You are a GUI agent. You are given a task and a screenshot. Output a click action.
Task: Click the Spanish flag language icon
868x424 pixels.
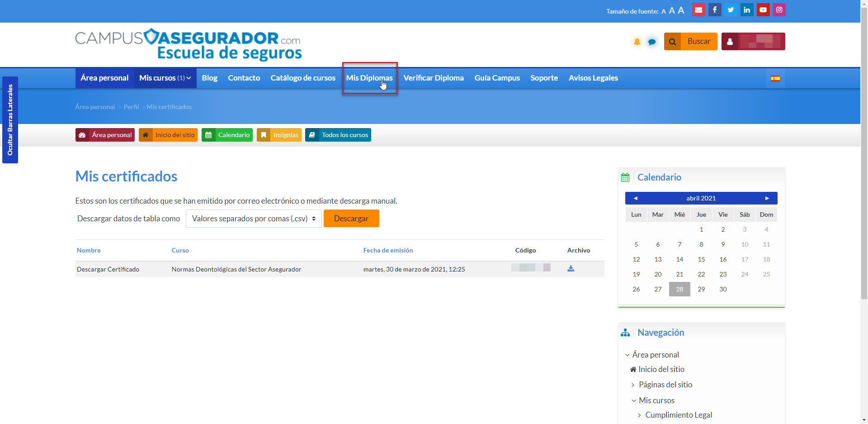[775, 78]
